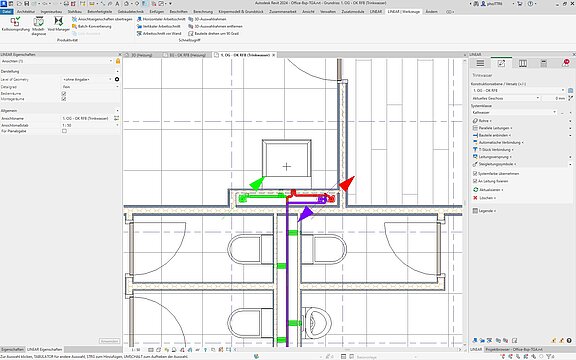Launch the Void Manager

coord(58,24)
